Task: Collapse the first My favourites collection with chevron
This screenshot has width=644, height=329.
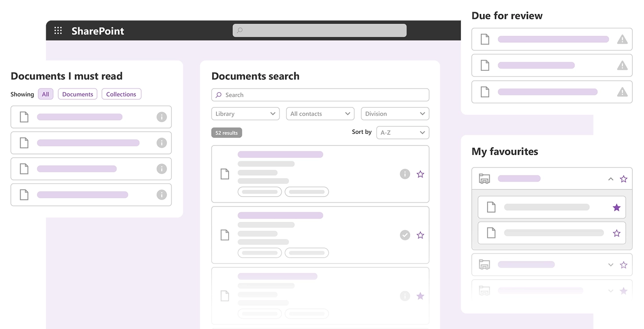Action: coord(610,179)
